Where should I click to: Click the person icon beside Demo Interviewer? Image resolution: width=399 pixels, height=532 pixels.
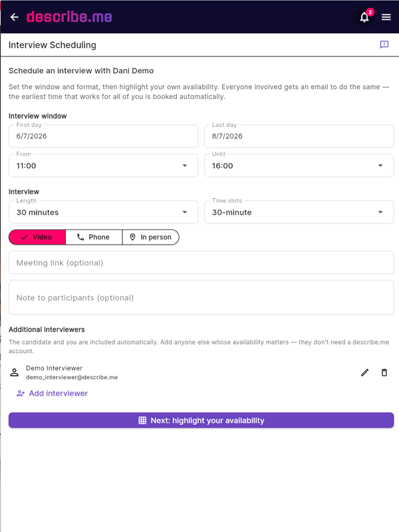pyautogui.click(x=14, y=372)
